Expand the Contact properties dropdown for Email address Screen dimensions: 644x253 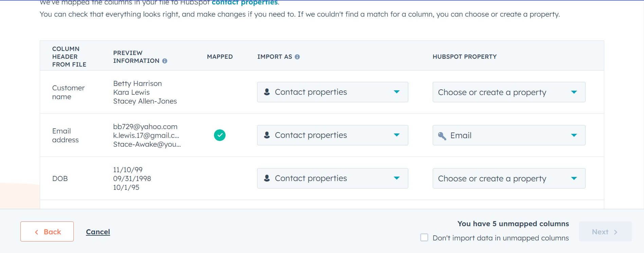(x=396, y=135)
